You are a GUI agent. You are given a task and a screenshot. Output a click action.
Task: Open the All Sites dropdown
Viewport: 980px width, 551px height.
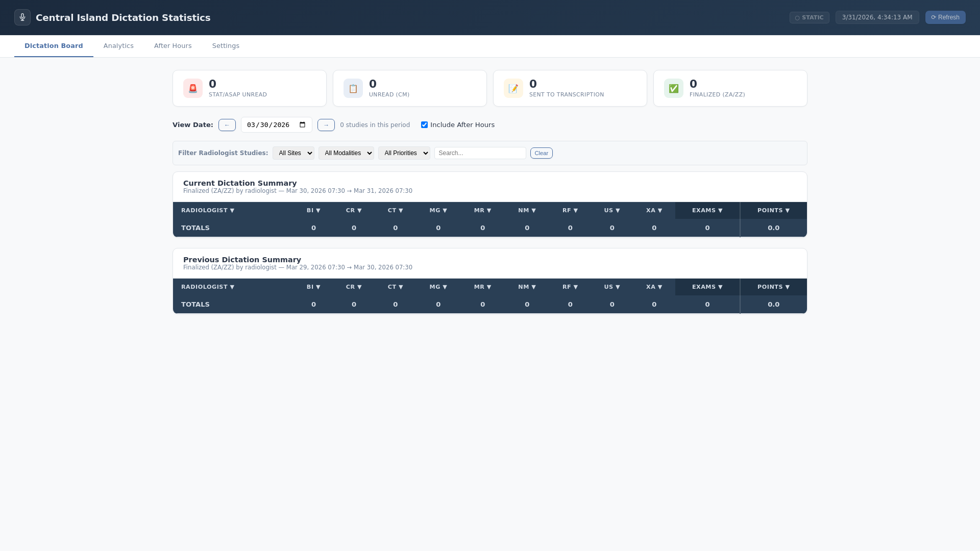point(293,153)
